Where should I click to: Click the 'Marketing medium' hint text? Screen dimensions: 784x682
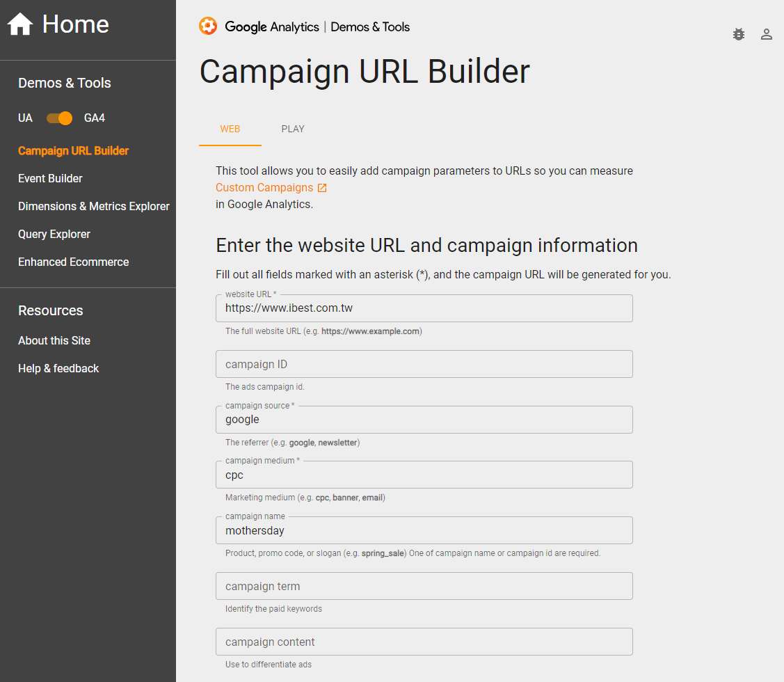(305, 498)
